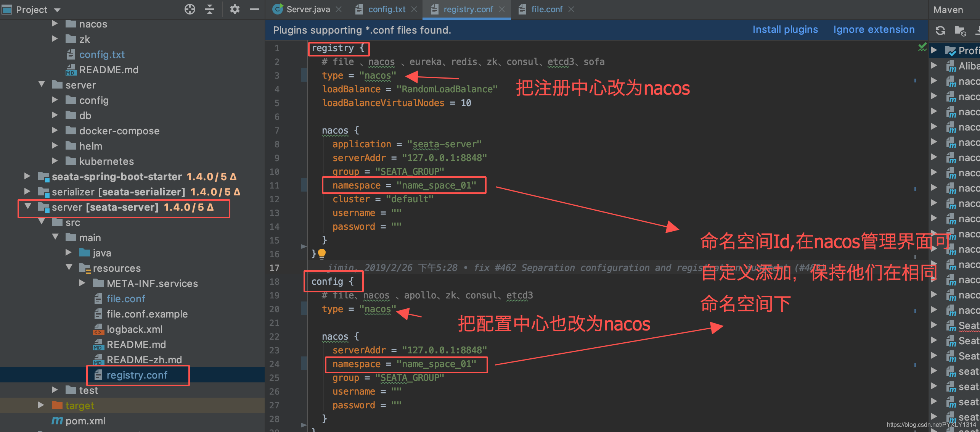Open Project panel settings gear
The width and height of the screenshot is (980, 432).
coord(235,9)
